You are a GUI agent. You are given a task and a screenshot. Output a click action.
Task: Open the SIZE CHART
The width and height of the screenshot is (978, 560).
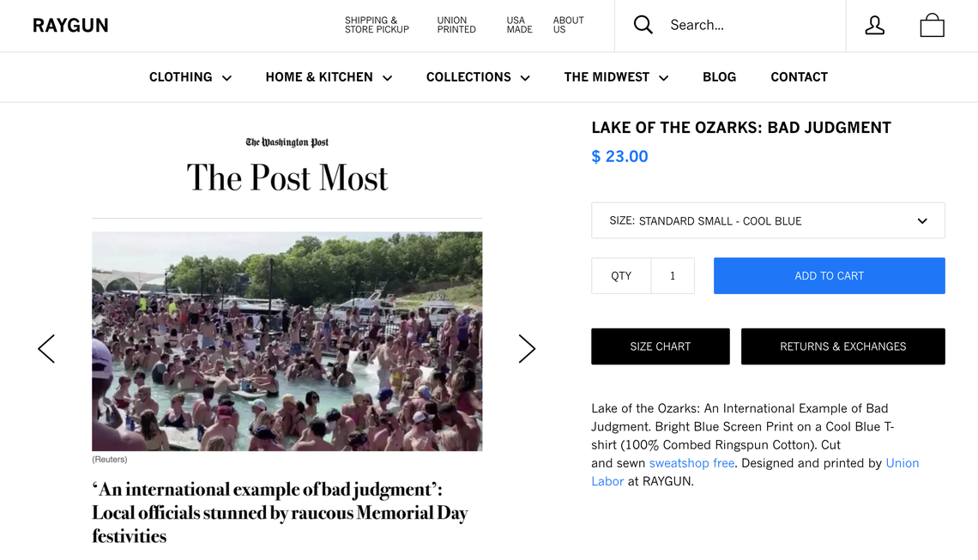660,346
